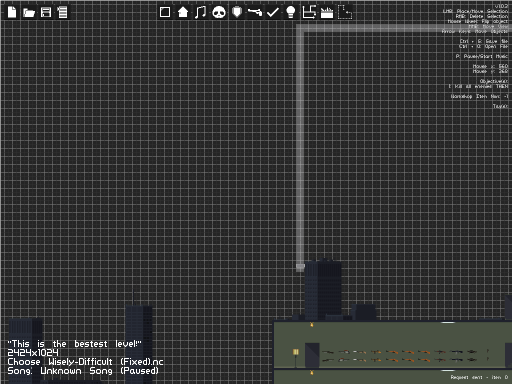Open the checkmark objectives tool

click(273, 12)
